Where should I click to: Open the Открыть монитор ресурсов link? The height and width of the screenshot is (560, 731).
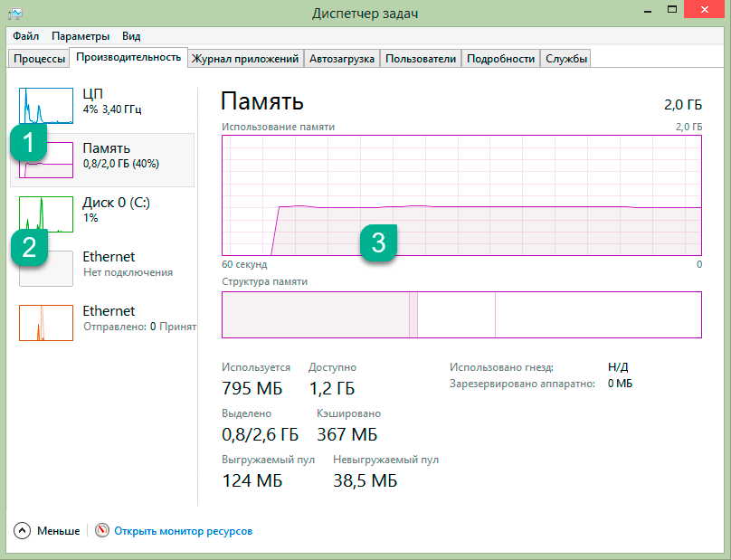coord(184,531)
